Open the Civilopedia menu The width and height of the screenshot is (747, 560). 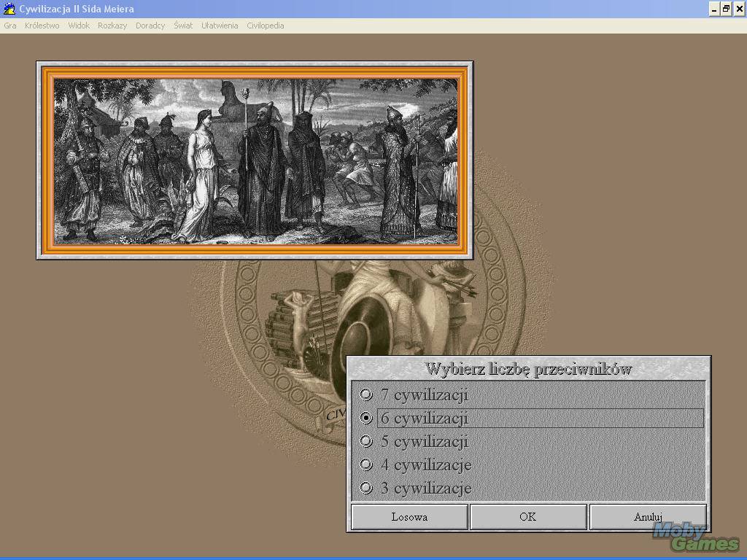(x=266, y=26)
